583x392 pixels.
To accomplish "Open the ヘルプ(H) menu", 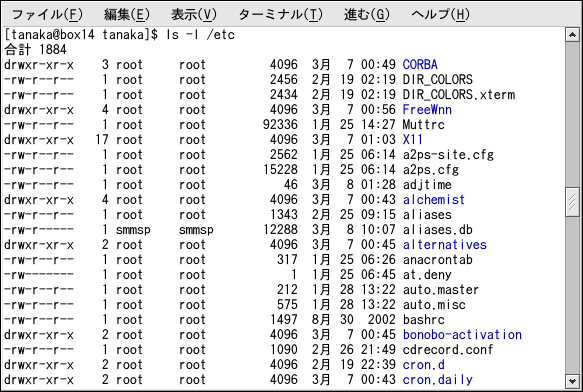I will click(440, 15).
